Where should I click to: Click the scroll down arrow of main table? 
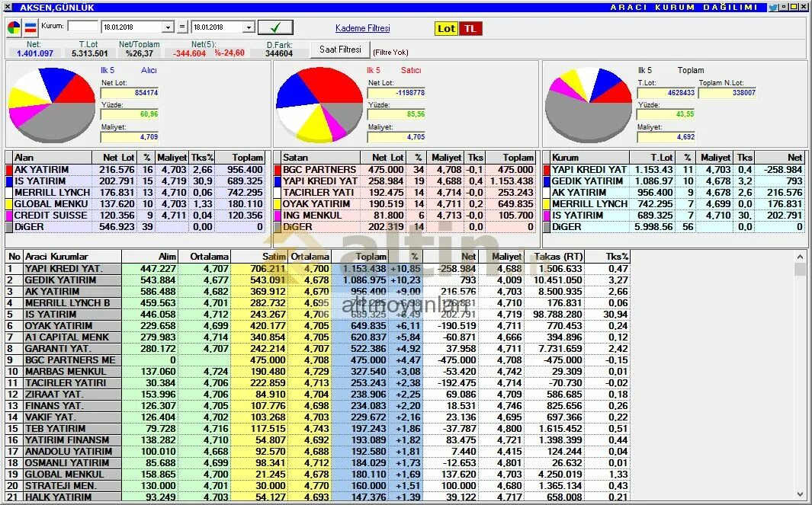point(800,494)
